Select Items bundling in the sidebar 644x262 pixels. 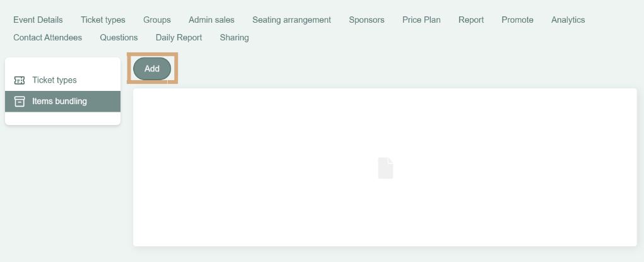63,101
